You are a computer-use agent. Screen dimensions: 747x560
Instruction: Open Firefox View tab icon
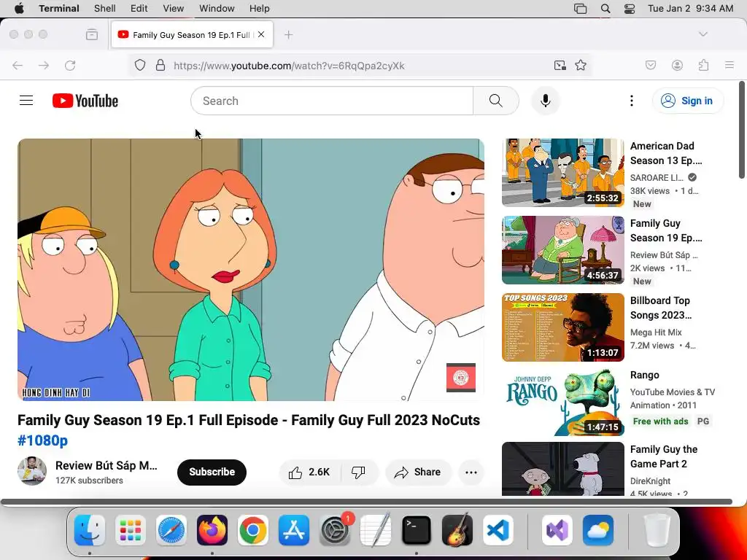pos(92,34)
